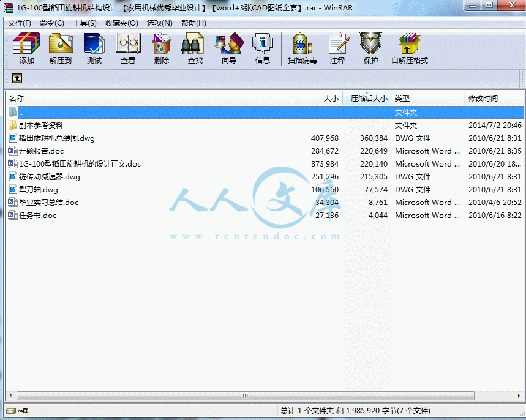Screen dimensions: 526x420
Task: Click the key icon in the status bar
Action: [23, 411]
